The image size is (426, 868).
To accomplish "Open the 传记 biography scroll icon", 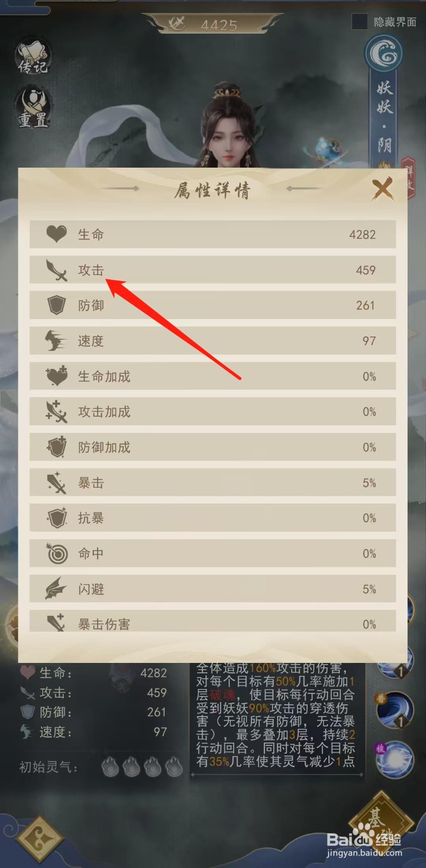I will click(34, 58).
